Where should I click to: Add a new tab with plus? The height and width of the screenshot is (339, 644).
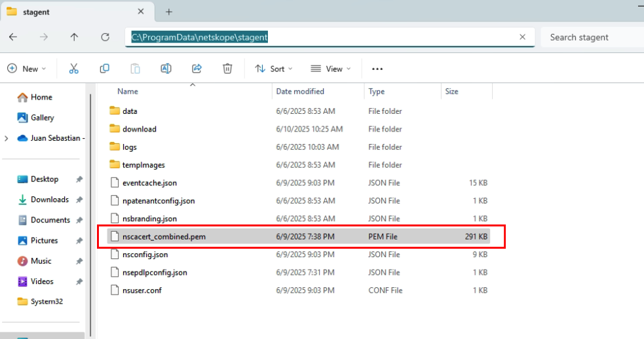[169, 12]
